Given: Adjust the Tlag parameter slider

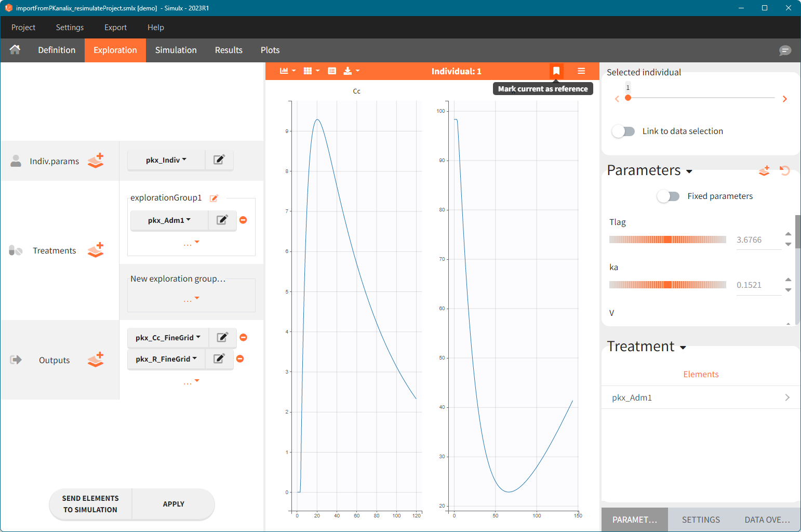Looking at the screenshot, I should (667, 240).
